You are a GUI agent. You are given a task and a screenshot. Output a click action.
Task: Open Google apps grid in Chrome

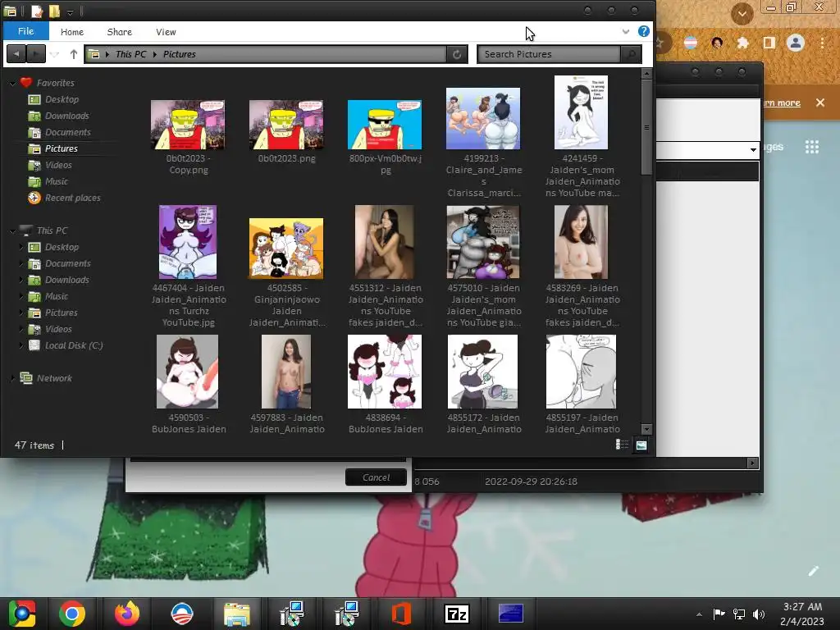pos(812,147)
